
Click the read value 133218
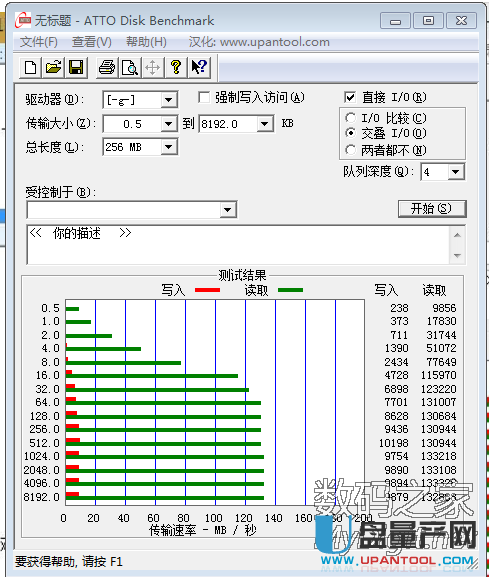pyautogui.click(x=438, y=456)
